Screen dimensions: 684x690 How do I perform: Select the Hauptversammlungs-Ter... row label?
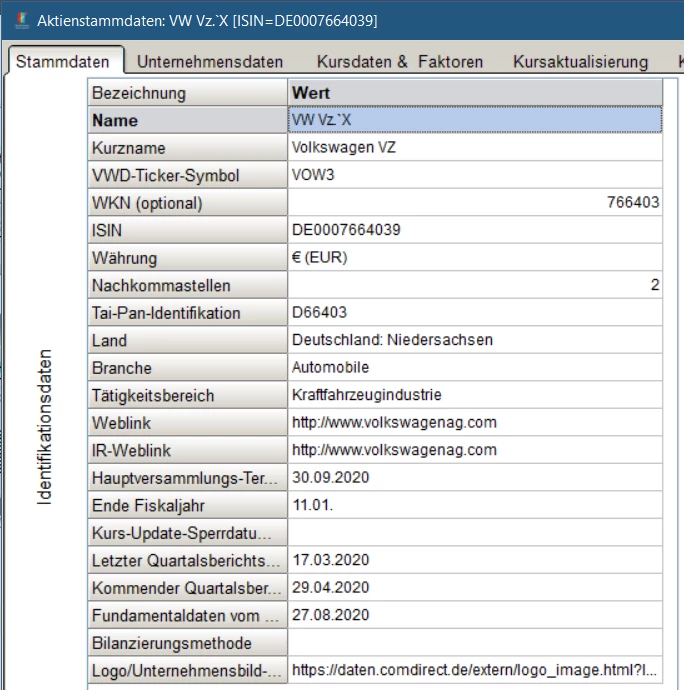pyautogui.click(x=188, y=478)
